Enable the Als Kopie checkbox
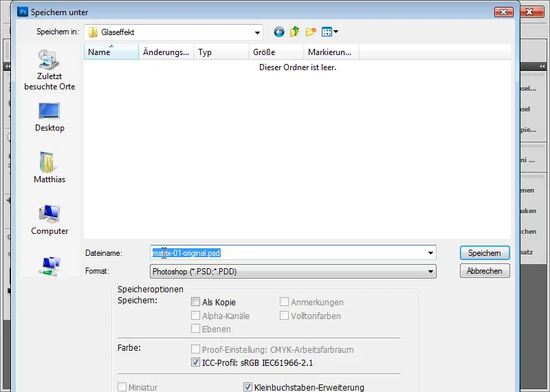Image resolution: width=550 pixels, height=392 pixels. point(195,302)
